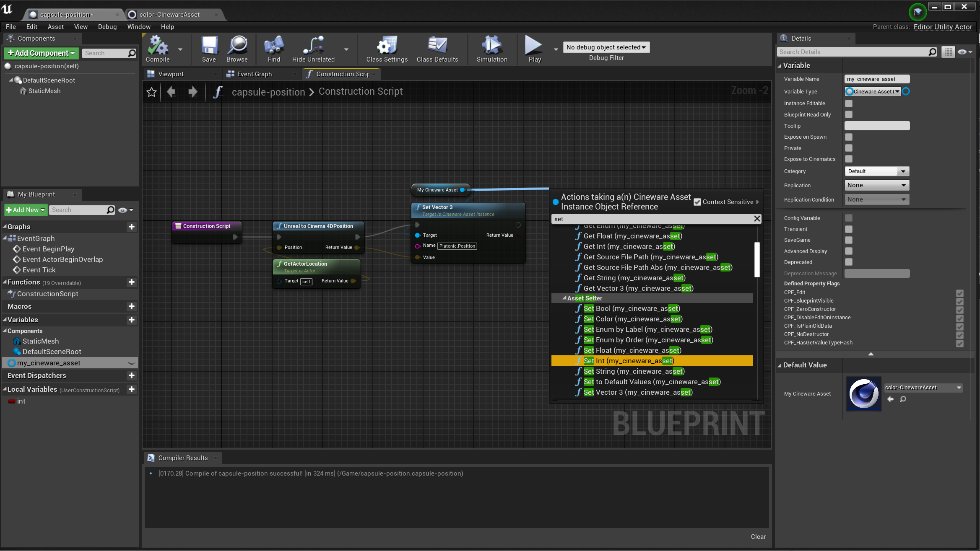Screen dimensions: 980x551
Task: Click the Variable Name input field
Action: tap(877, 79)
